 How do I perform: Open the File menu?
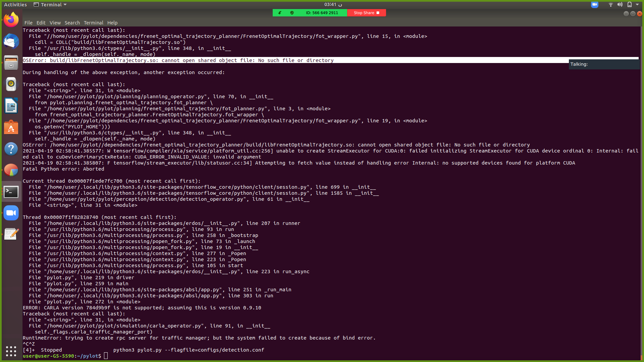pos(29,23)
